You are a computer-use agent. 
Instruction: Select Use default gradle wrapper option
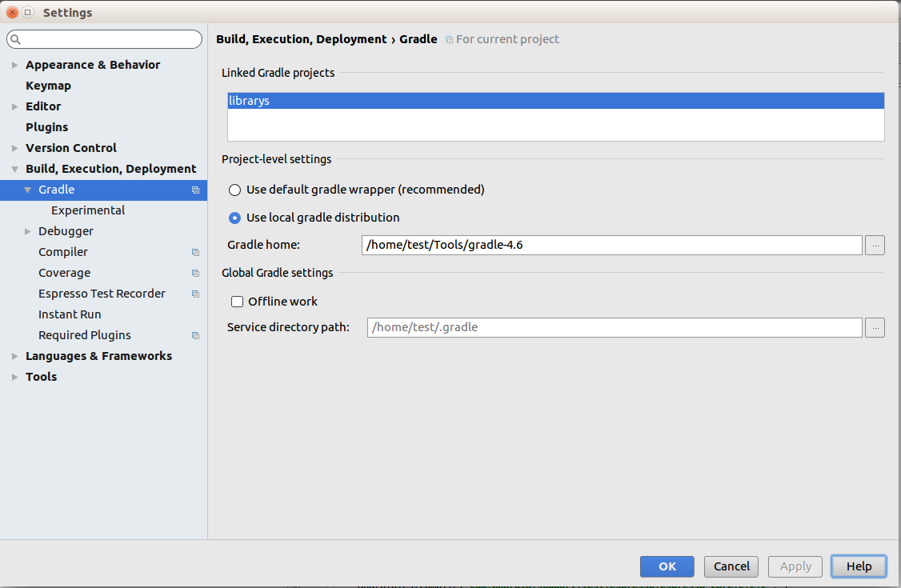click(235, 190)
